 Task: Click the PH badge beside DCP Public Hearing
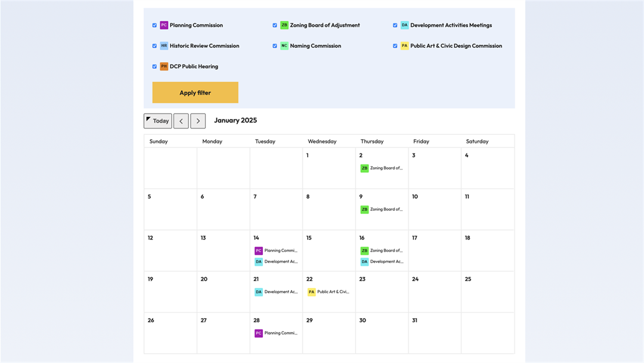click(x=164, y=66)
